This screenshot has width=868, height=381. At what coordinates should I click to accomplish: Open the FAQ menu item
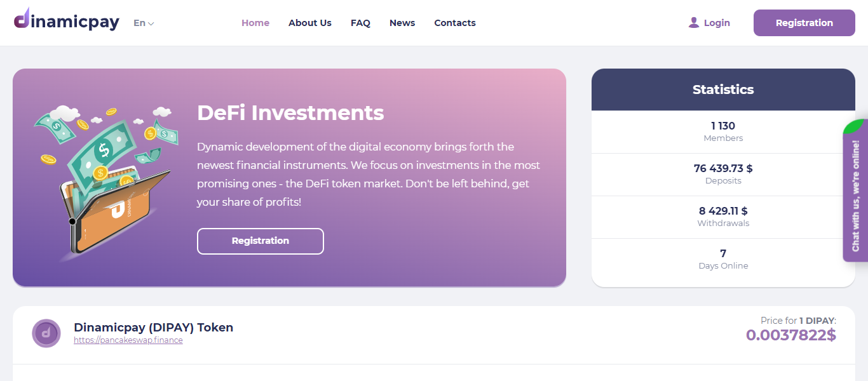tap(360, 23)
